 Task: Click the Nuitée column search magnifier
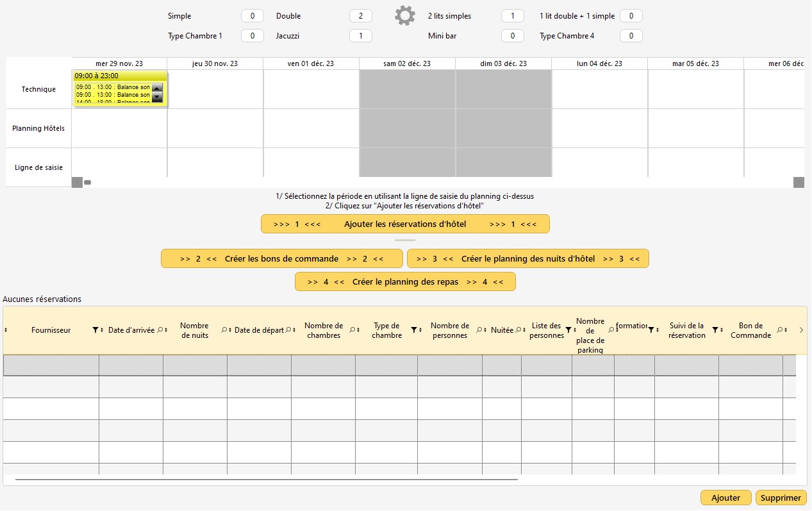click(518, 330)
